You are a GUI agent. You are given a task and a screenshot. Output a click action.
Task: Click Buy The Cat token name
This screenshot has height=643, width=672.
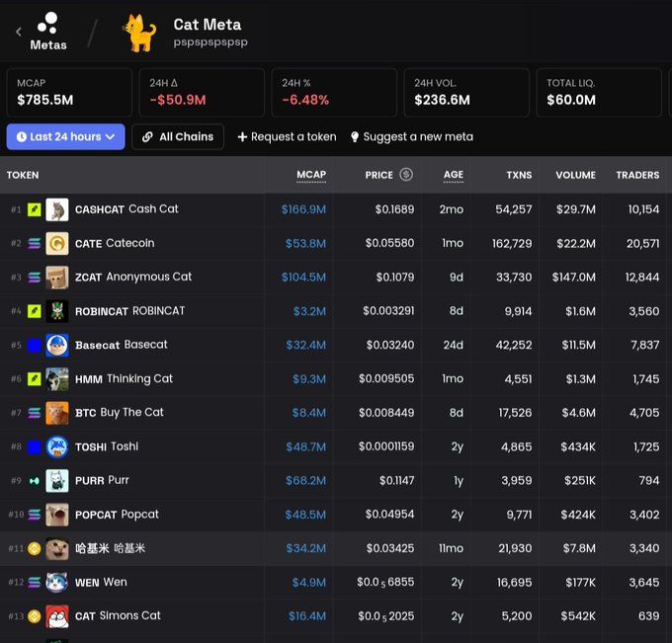[132, 413]
